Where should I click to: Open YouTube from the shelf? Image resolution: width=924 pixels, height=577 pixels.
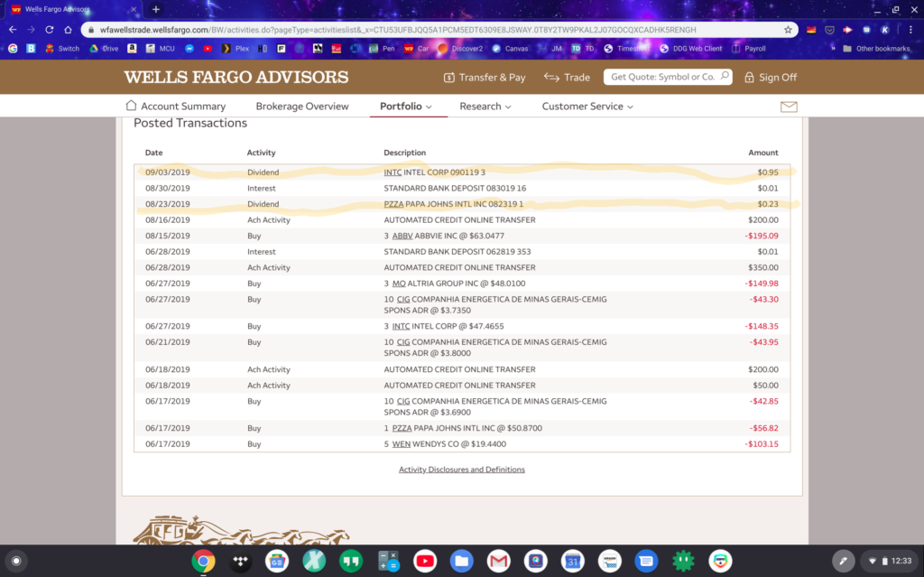pos(425,561)
